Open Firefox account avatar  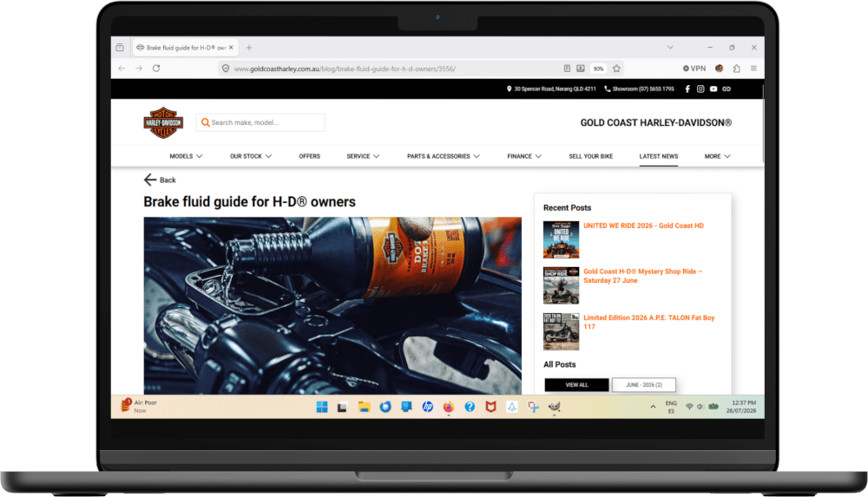click(x=719, y=69)
